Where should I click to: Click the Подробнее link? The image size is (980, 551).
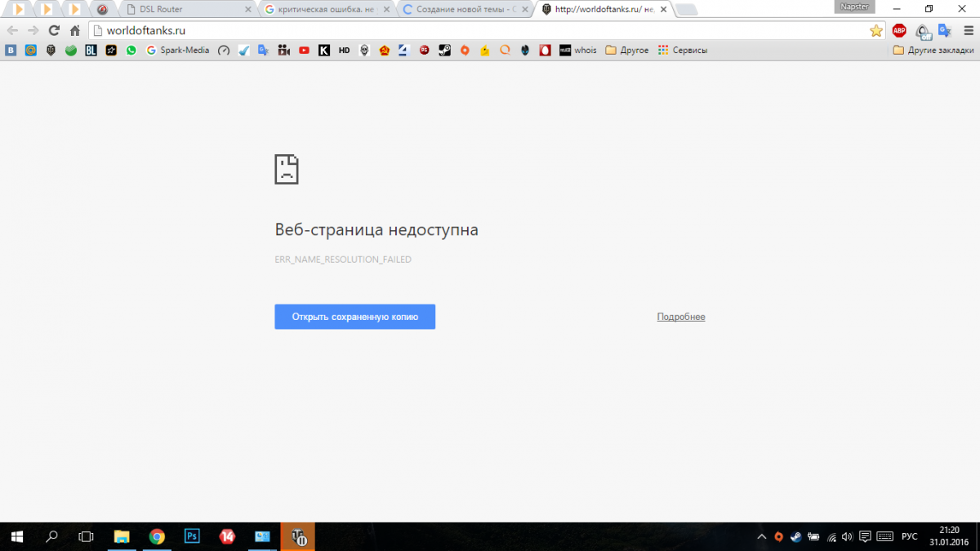(x=681, y=317)
